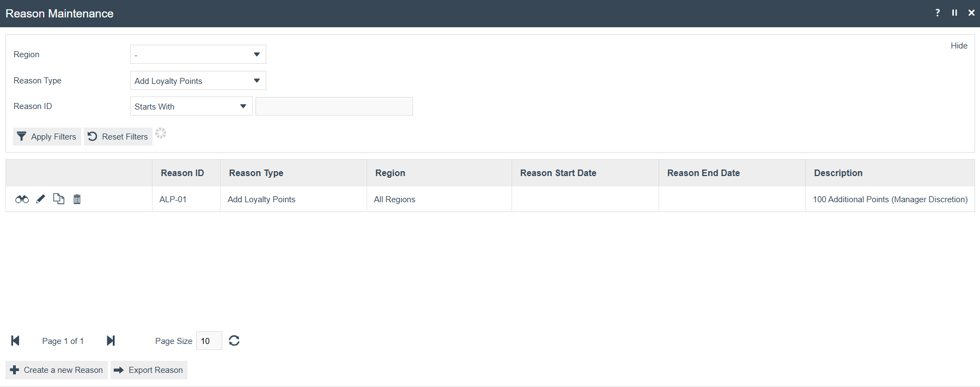Copy the ALP-01 reason row
The image size is (980, 387).
[x=59, y=199]
